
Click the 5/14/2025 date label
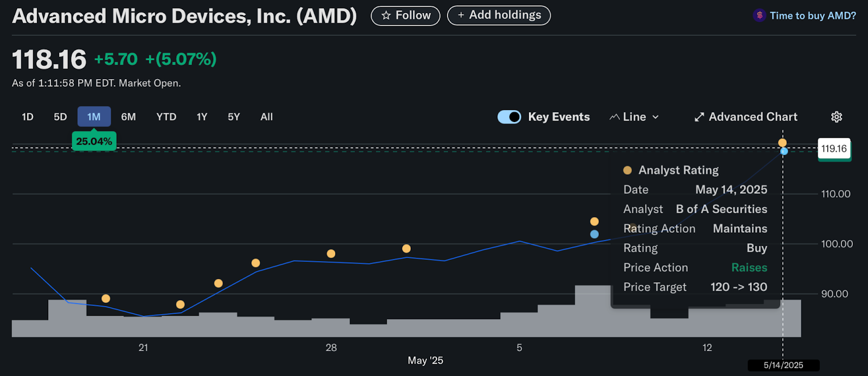[783, 365]
